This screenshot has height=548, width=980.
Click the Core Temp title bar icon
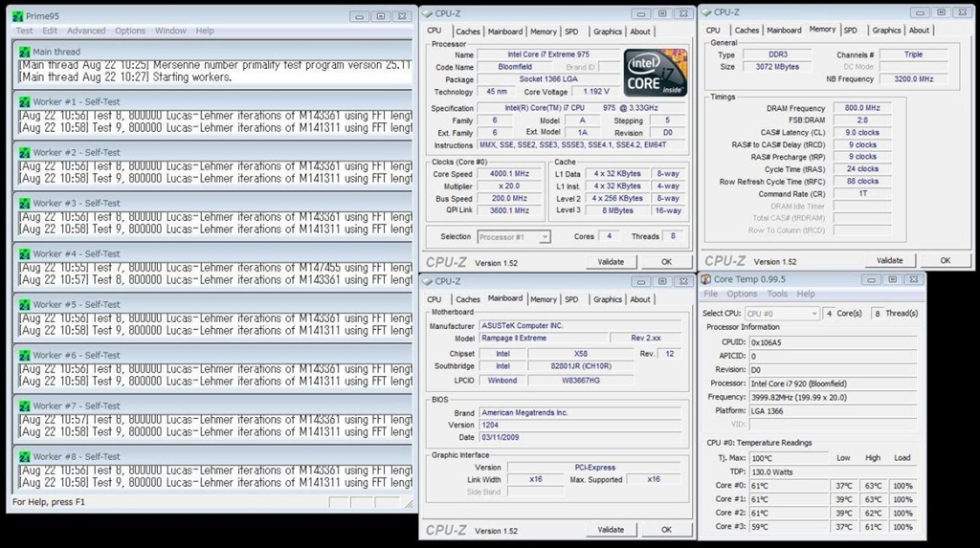coord(706,279)
